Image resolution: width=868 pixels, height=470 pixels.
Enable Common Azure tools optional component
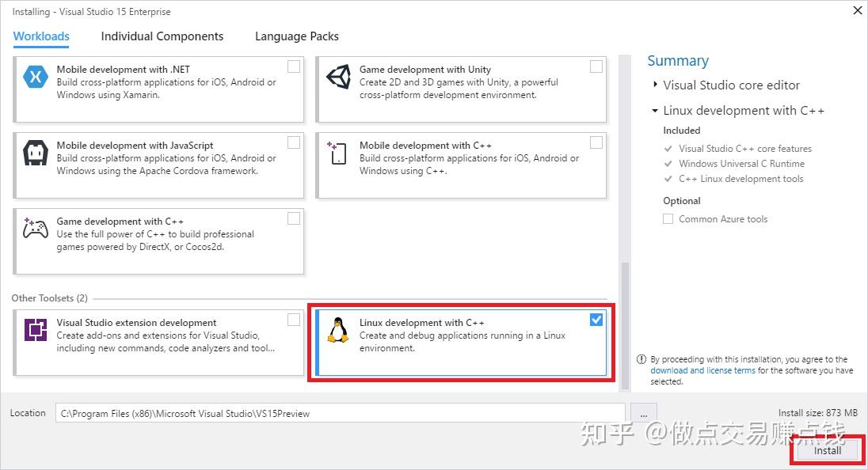click(668, 219)
